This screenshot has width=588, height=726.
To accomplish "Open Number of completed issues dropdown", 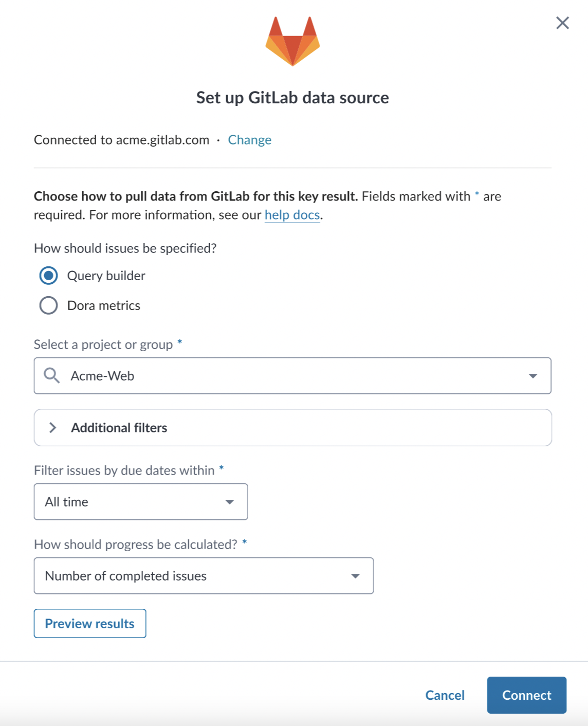I will click(204, 576).
